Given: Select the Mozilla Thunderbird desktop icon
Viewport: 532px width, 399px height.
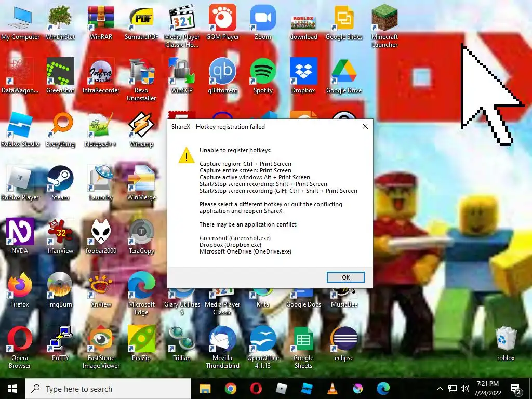Looking at the screenshot, I should (222, 347).
